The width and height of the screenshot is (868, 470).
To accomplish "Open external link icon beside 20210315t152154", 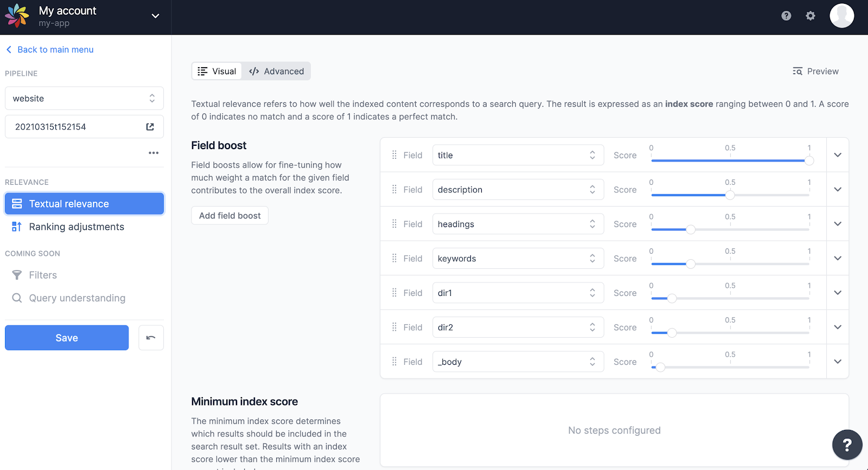I will pyautogui.click(x=150, y=127).
